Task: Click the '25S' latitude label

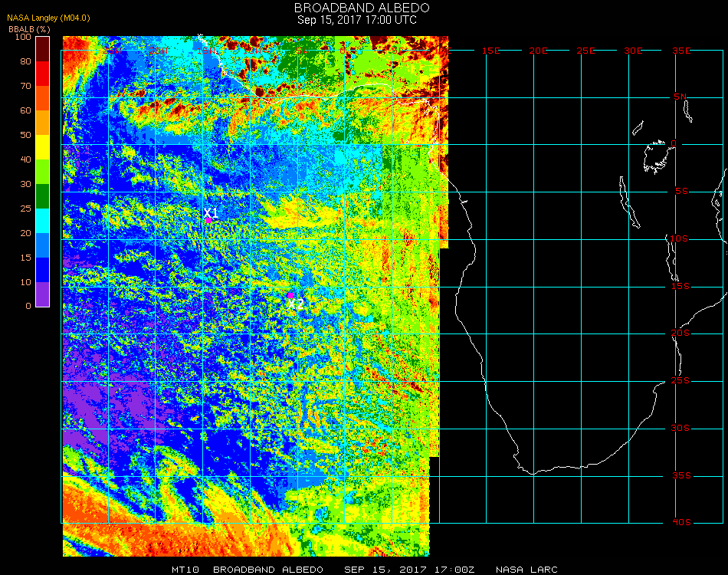Action: pyautogui.click(x=680, y=381)
